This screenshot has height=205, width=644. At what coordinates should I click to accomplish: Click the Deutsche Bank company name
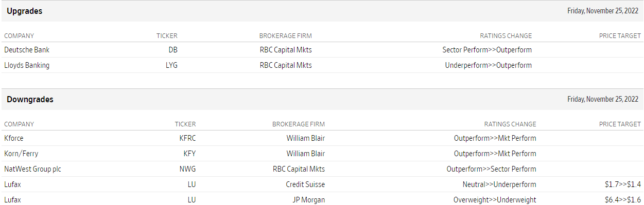click(x=27, y=50)
